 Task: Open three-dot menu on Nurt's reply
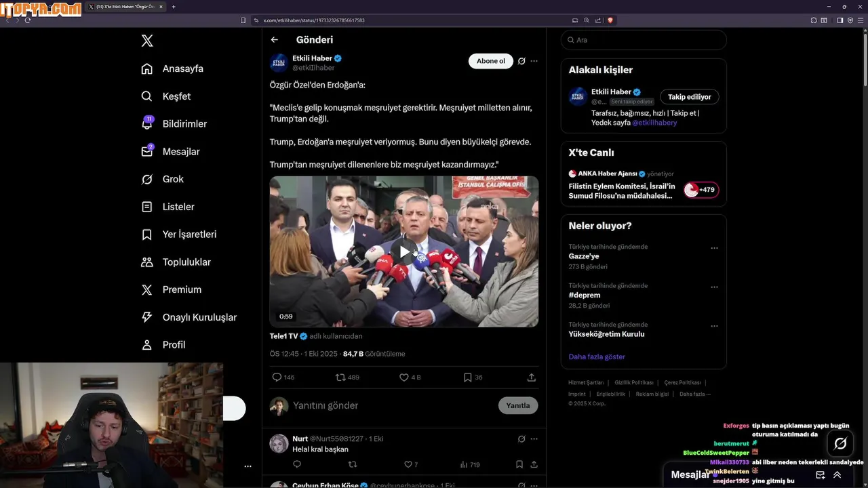[534, 439]
